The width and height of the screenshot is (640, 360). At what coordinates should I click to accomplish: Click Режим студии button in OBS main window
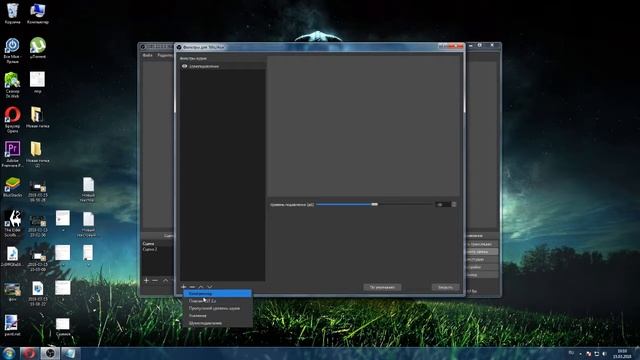[481, 260]
